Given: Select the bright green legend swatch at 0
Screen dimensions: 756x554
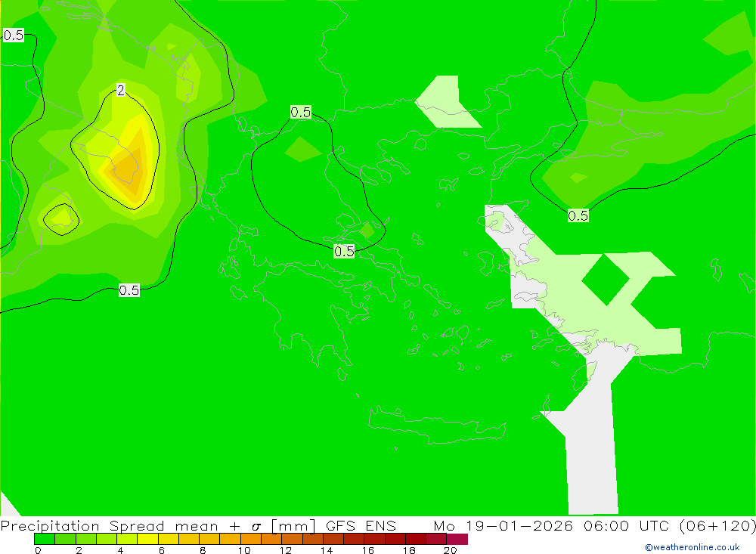Looking at the screenshot, I should [45, 539].
